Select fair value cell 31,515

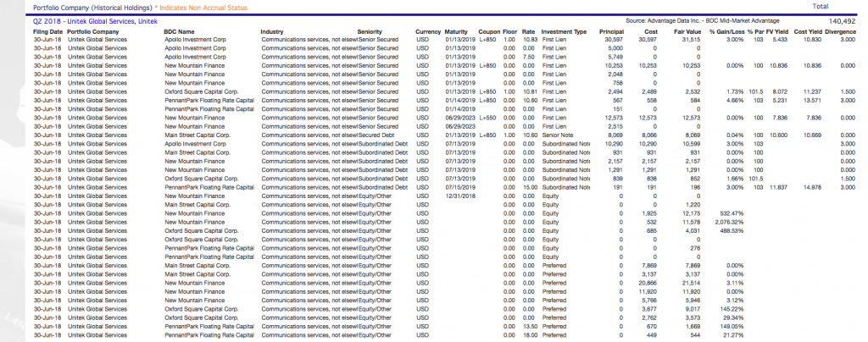tap(692, 40)
